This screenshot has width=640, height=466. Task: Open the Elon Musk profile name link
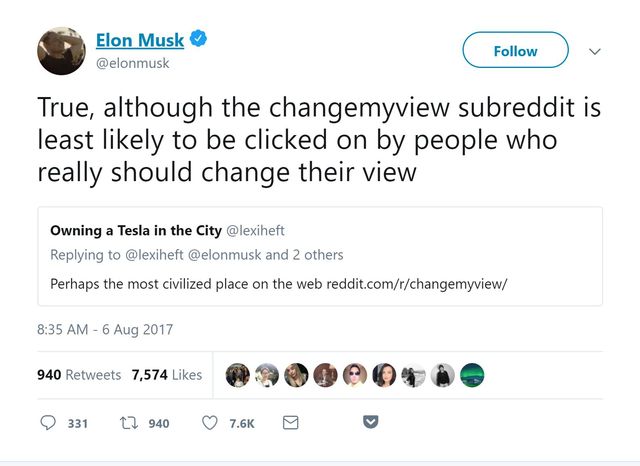tap(140, 40)
